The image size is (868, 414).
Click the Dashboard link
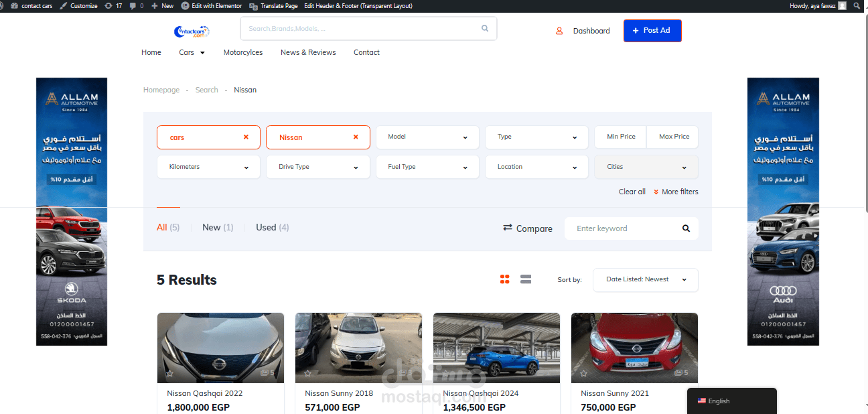point(591,31)
